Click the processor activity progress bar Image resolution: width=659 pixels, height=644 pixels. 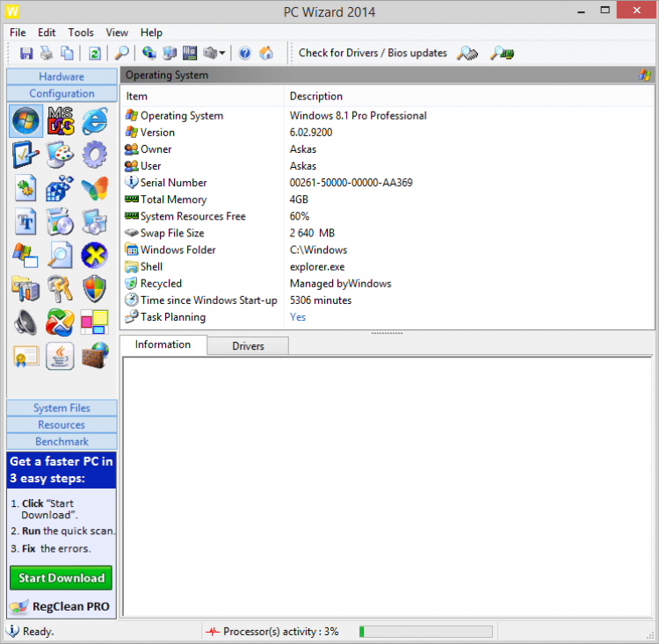[x=426, y=632]
